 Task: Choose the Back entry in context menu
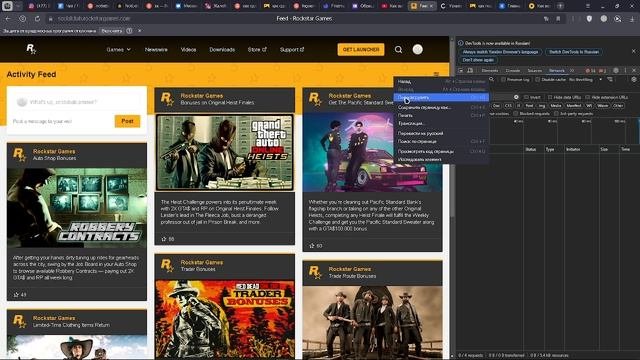(x=441, y=82)
